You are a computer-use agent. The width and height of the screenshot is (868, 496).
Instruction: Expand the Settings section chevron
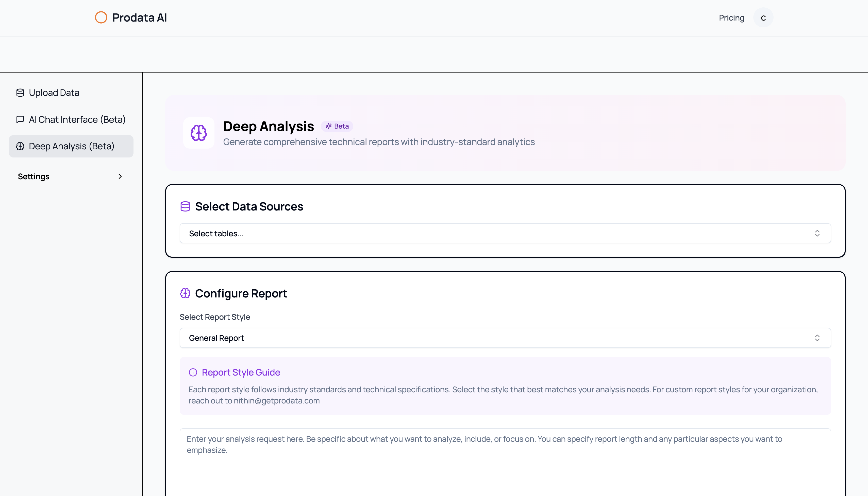tap(120, 176)
